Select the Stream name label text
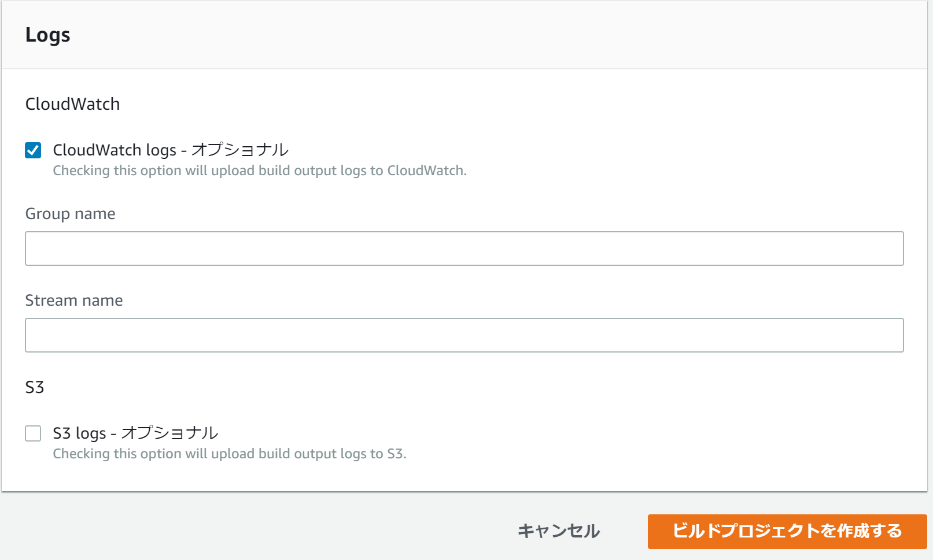Image resolution: width=933 pixels, height=560 pixels. click(x=73, y=300)
